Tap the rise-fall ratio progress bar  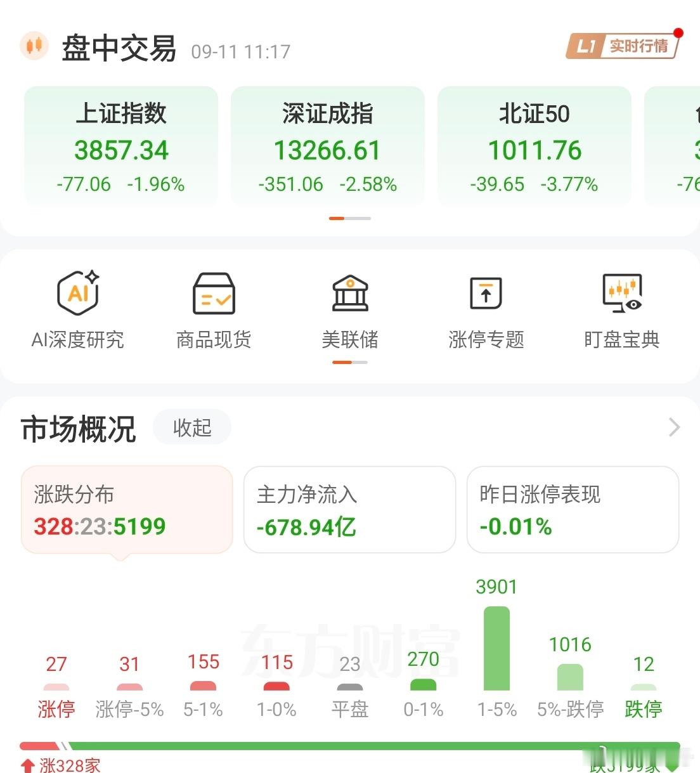(x=350, y=746)
